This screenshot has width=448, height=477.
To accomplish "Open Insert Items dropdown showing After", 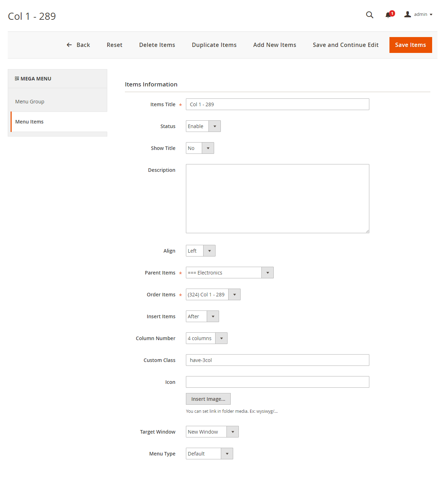I will pos(202,316).
